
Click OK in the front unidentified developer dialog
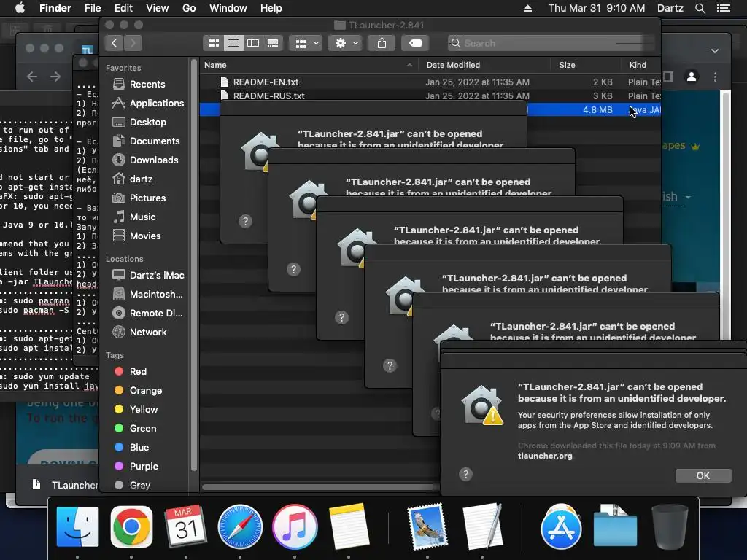pos(703,475)
